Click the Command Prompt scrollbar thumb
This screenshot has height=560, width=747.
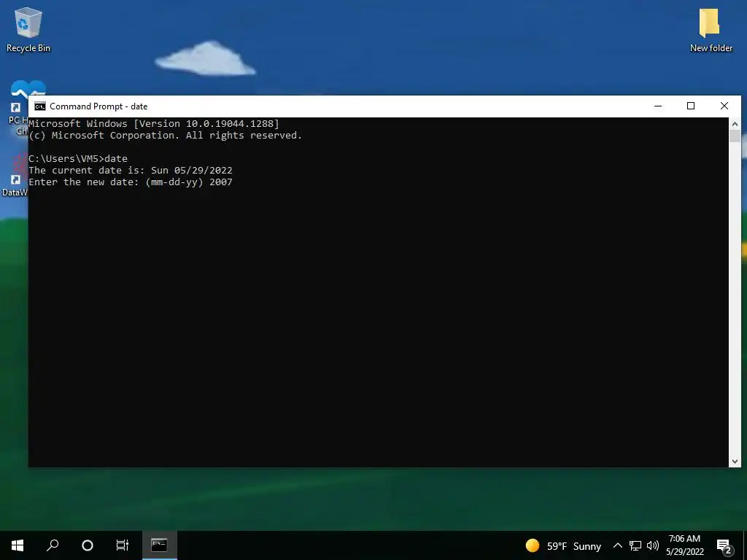[x=735, y=136]
